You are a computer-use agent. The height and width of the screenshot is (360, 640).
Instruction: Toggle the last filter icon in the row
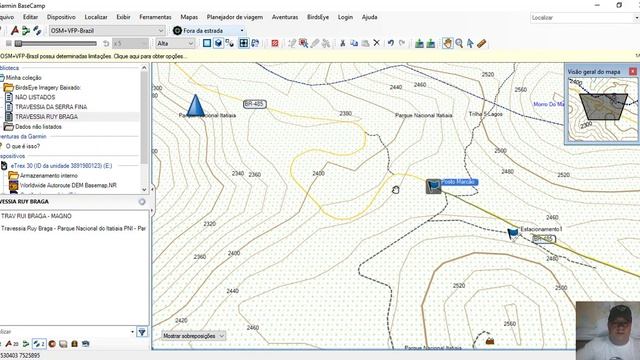point(85,344)
